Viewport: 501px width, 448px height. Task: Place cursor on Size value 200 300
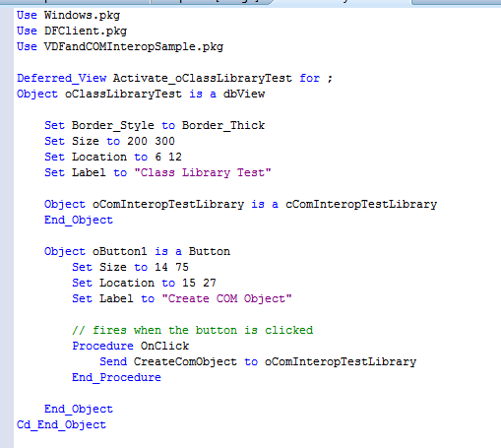pyautogui.click(x=151, y=141)
